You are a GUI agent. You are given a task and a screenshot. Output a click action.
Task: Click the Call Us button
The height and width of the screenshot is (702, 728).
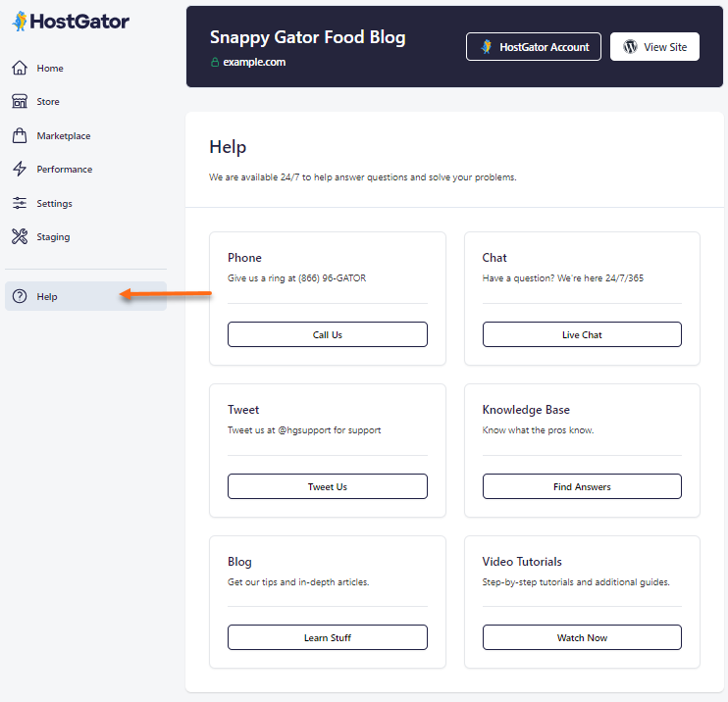pos(328,334)
